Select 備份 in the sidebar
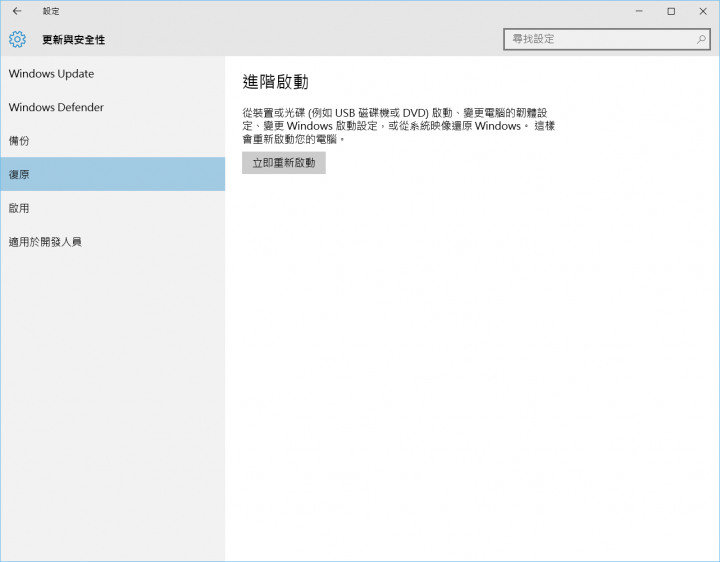The width and height of the screenshot is (720, 562). tap(112, 140)
